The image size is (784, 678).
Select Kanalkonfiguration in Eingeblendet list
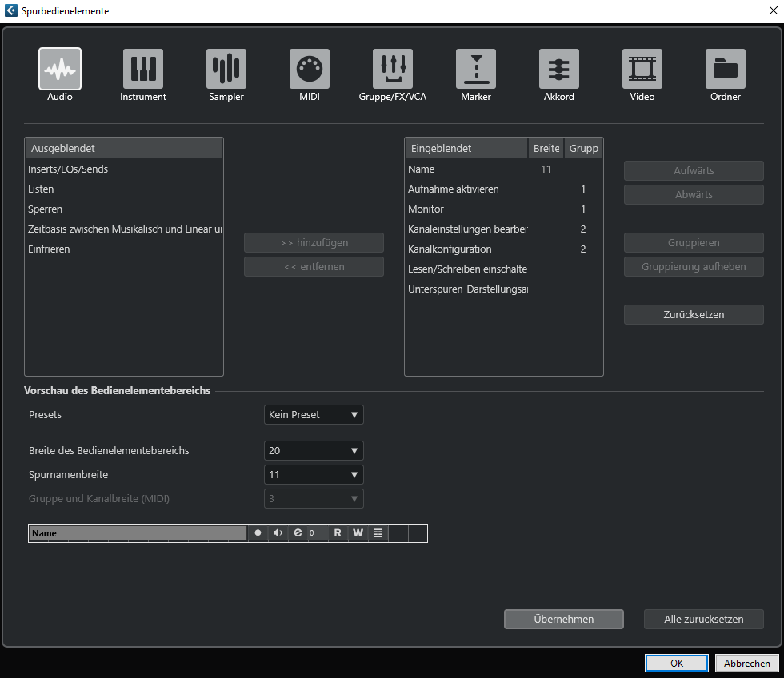pyautogui.click(x=450, y=249)
